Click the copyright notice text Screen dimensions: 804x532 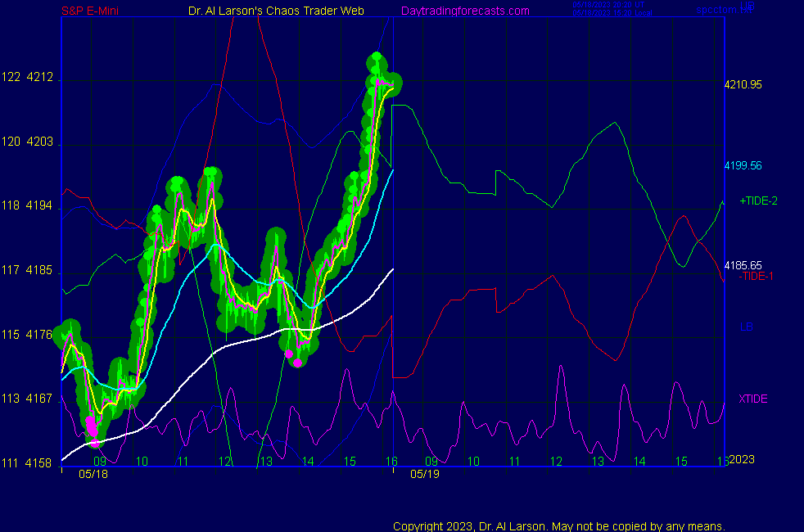click(x=559, y=526)
